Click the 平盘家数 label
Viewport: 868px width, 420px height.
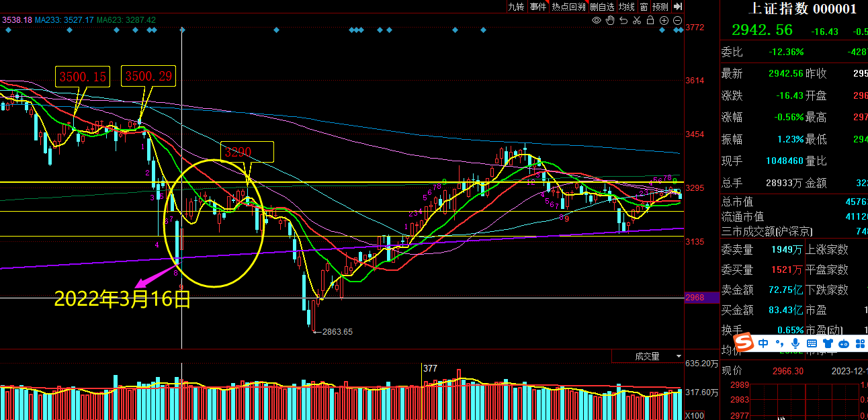827,270
